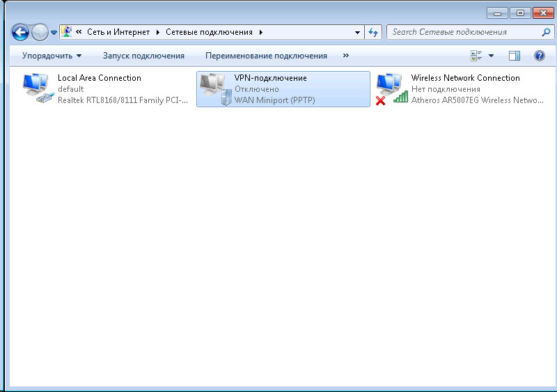Click the VPN-подключение name text

click(x=271, y=78)
